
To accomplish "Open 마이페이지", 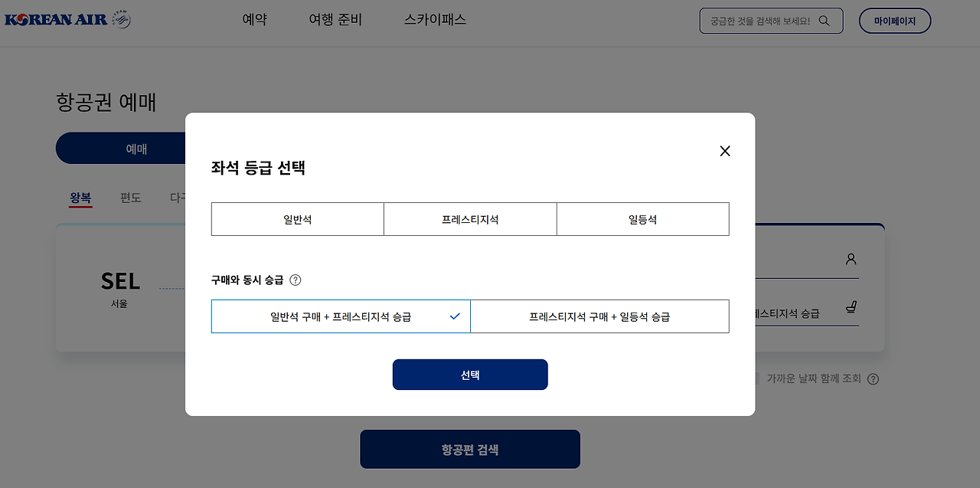I will click(894, 21).
